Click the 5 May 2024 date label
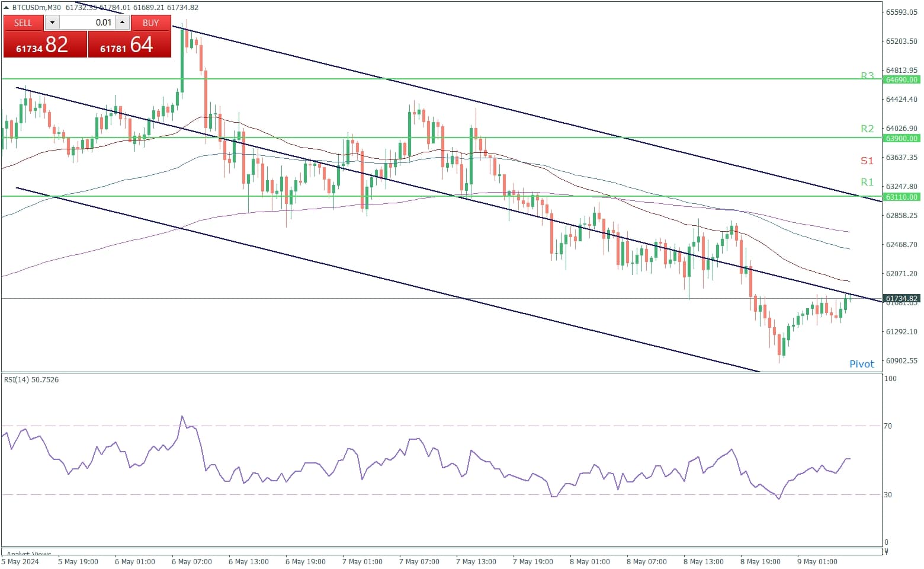The width and height of the screenshot is (924, 569). coord(21,561)
